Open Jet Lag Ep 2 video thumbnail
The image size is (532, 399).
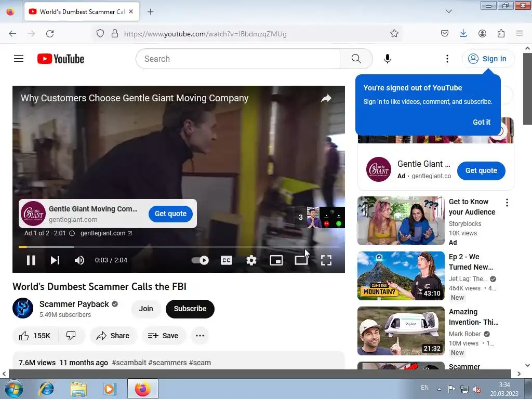(401, 276)
